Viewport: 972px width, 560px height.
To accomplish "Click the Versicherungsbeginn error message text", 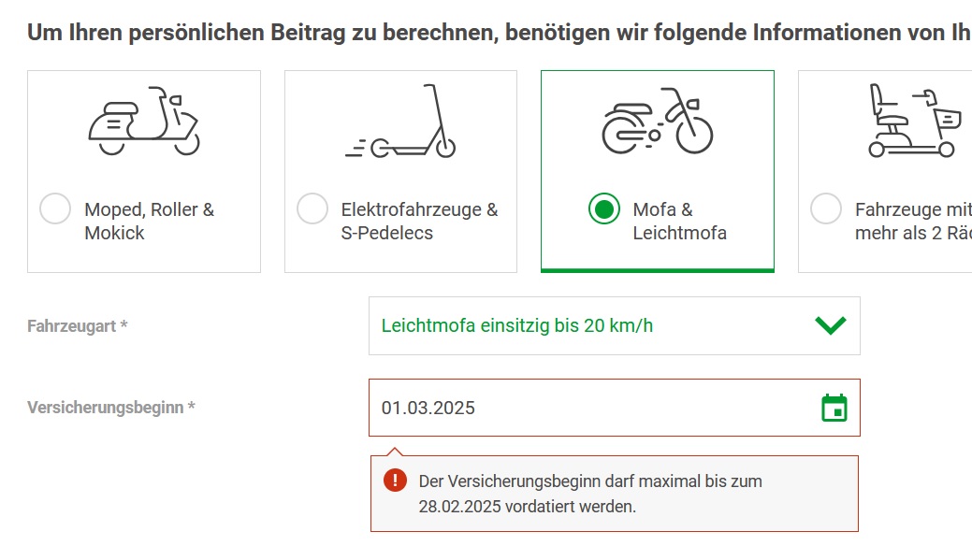I will click(589, 494).
